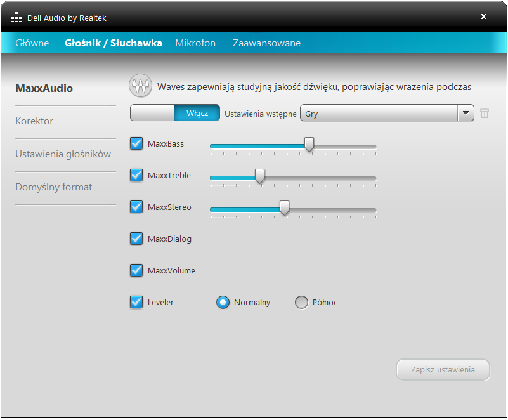
Task: Select MaxxAudio in the sidebar
Action: point(44,88)
